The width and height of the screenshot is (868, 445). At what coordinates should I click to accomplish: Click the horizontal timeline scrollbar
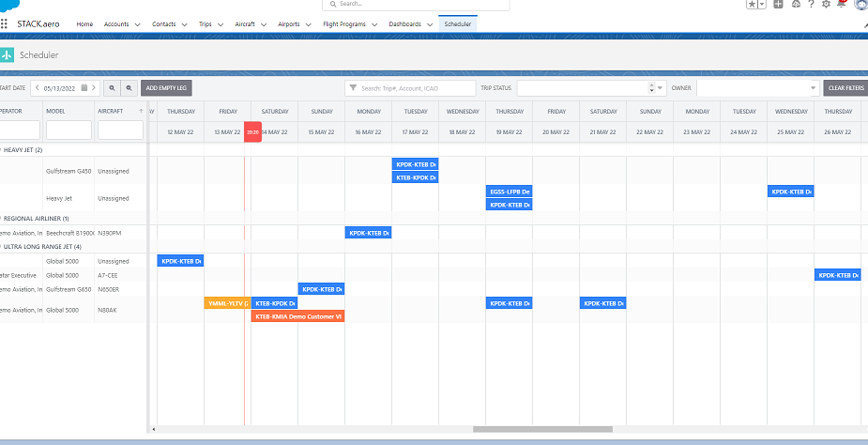(541, 429)
